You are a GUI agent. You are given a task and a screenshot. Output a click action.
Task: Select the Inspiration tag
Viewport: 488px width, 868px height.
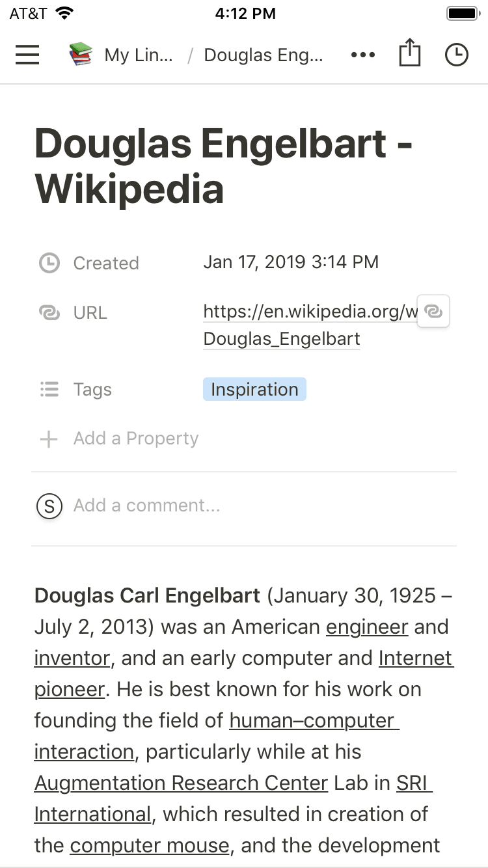(x=254, y=389)
